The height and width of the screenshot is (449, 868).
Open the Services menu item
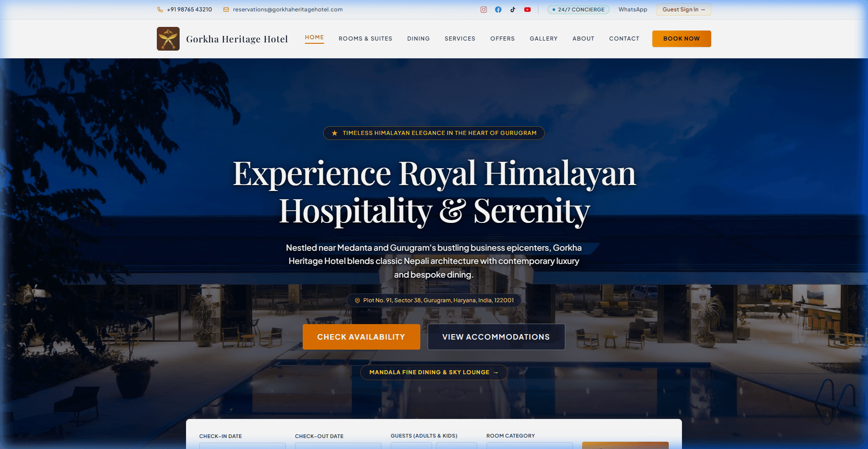[460, 39]
